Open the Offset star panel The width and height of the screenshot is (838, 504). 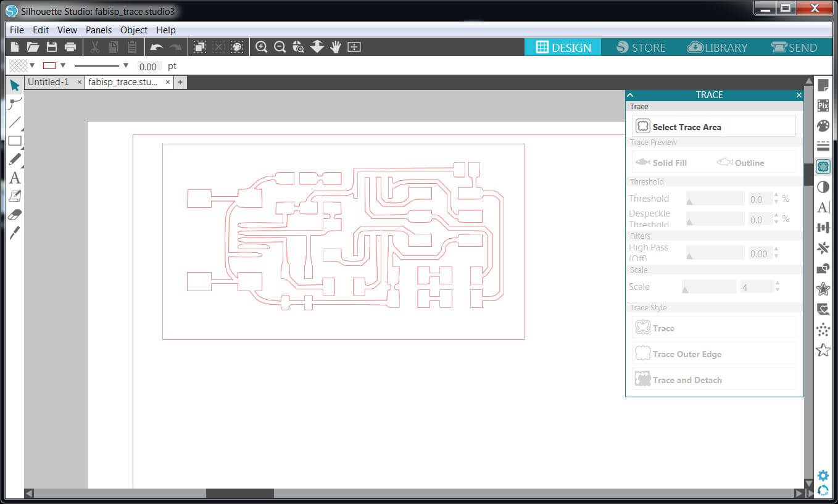coord(823,289)
